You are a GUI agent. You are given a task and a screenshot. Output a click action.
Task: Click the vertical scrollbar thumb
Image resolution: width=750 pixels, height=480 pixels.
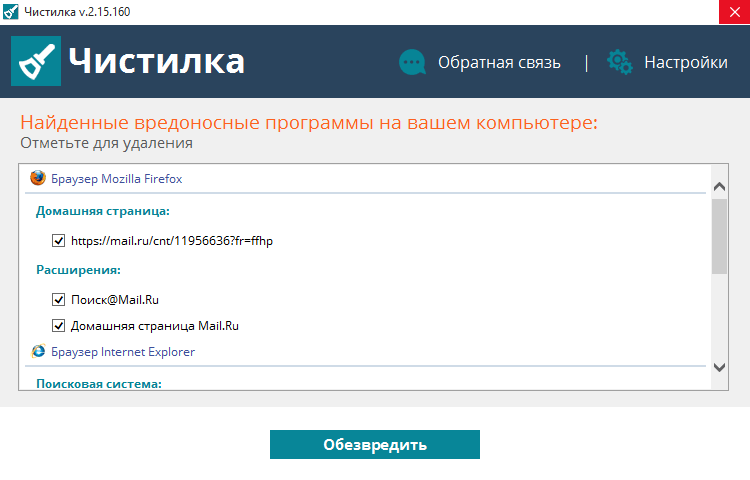(719, 237)
